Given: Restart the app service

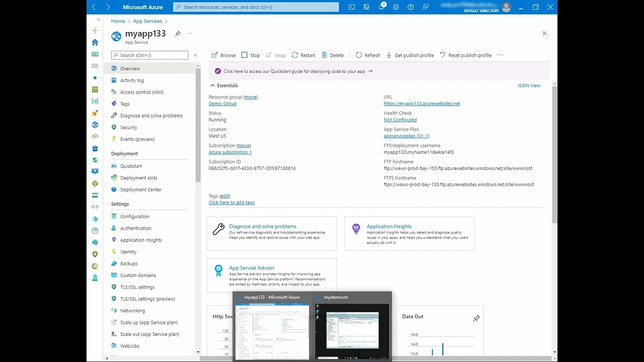Looking at the screenshot, I should 303,55.
